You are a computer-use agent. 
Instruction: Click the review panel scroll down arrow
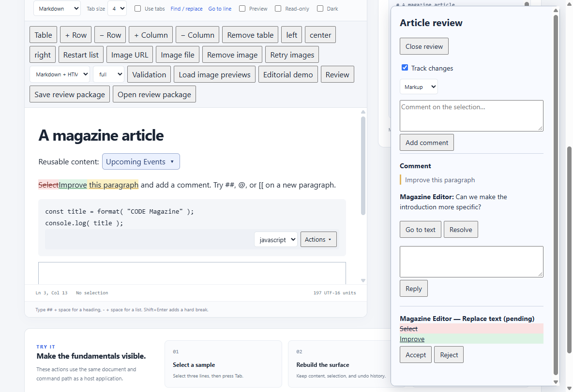click(556, 382)
